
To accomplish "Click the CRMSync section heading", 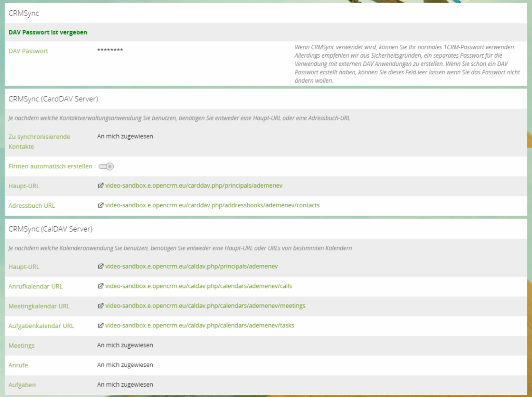I will (24, 13).
